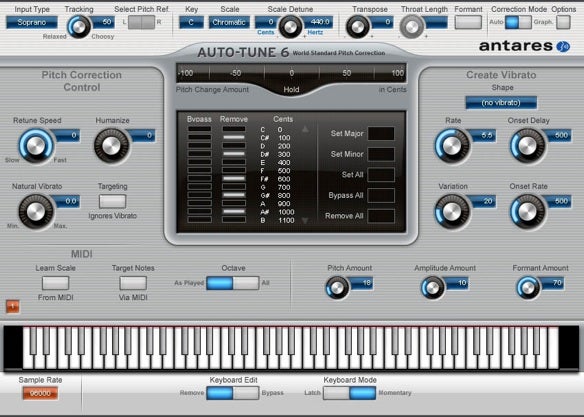Image resolution: width=584 pixels, height=417 pixels.
Task: Click the 440.0 Hertz value field
Action: click(x=317, y=22)
